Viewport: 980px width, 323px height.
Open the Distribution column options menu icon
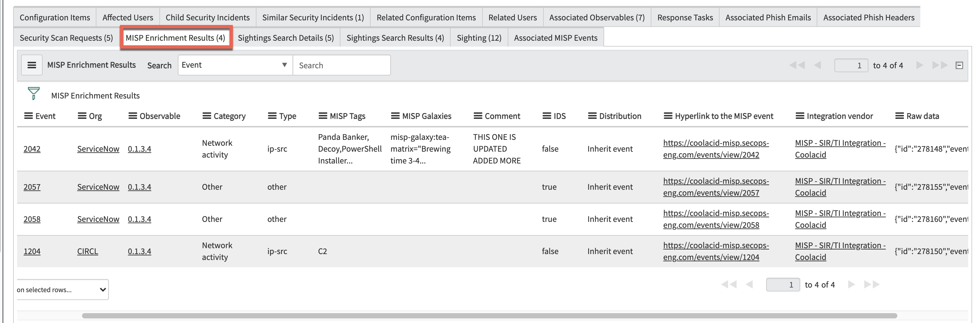pos(593,116)
